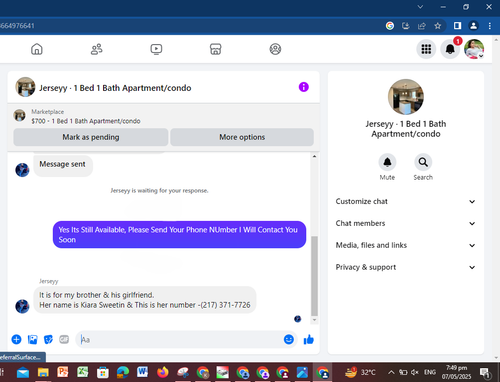This screenshot has height=382, width=500.
Task: Click the install app icon in the address bar
Action: [x=406, y=26]
